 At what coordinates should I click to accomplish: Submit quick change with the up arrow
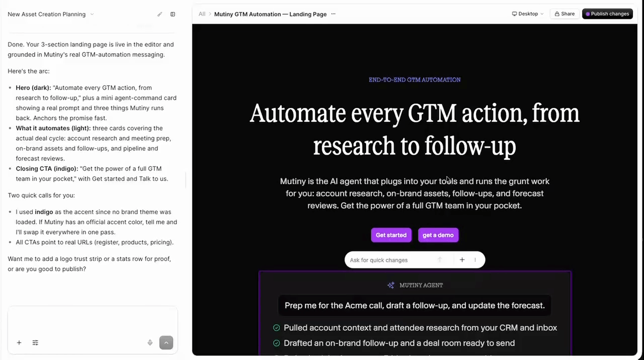pos(440,260)
